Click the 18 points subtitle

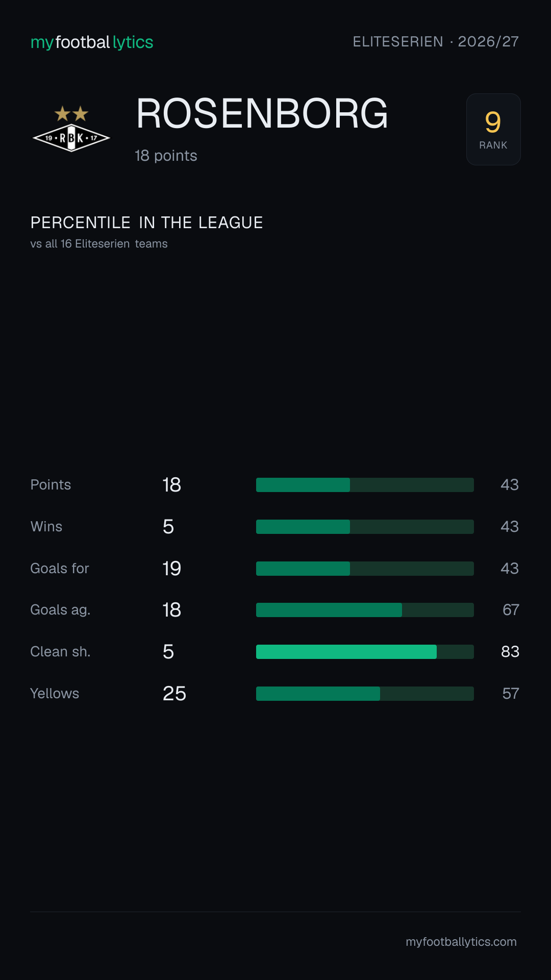pyautogui.click(x=166, y=156)
